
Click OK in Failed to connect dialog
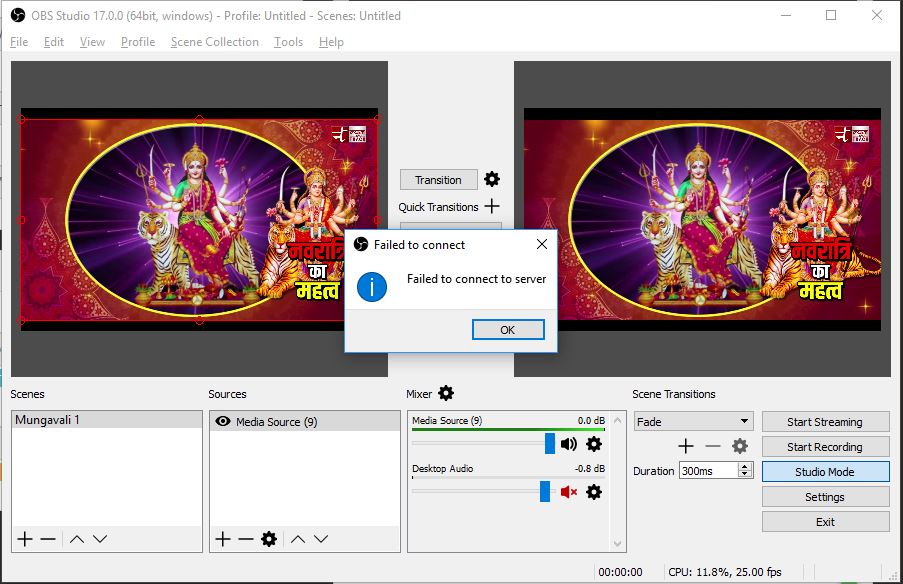pyautogui.click(x=508, y=330)
